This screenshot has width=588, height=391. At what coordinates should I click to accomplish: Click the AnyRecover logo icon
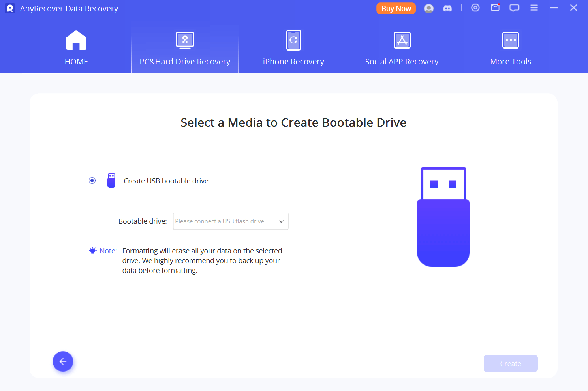point(10,8)
